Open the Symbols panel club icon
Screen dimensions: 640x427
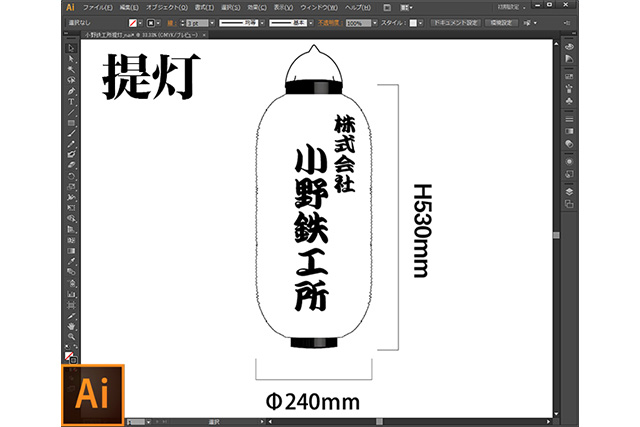(x=569, y=100)
